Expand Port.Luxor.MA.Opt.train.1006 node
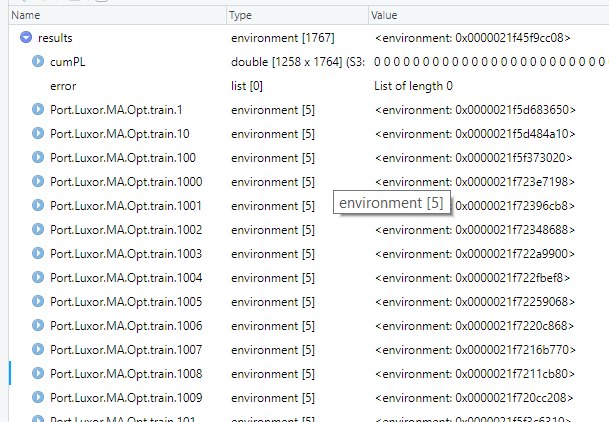 pos(38,326)
